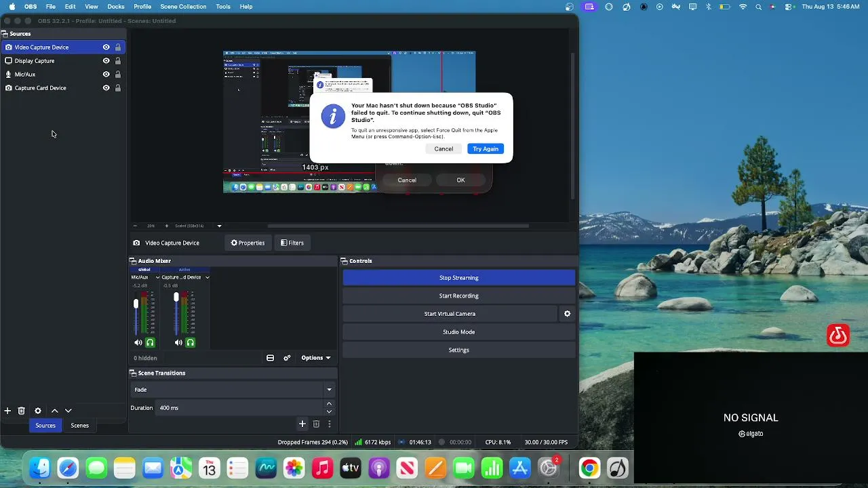
Task: Open System Settings in the Dock
Action: (x=548, y=468)
